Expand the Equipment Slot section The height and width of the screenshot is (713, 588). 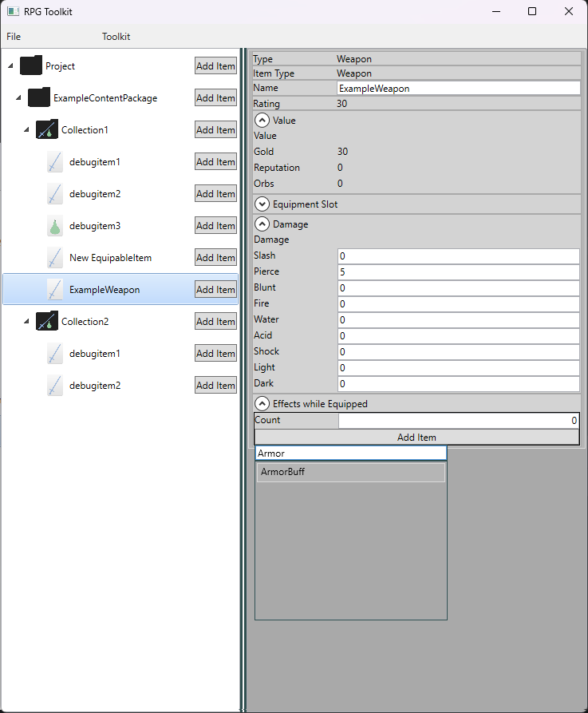pos(262,204)
